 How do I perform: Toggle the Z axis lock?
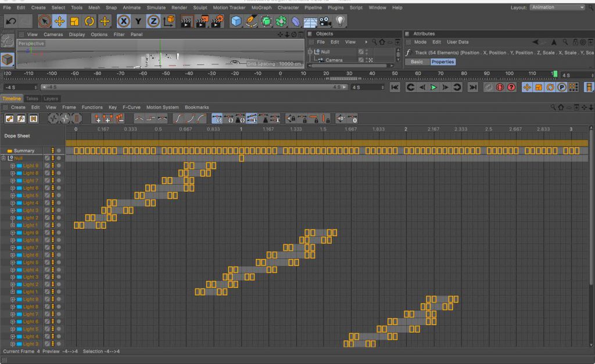153,21
